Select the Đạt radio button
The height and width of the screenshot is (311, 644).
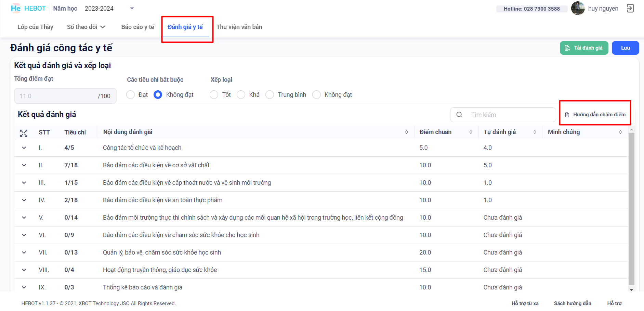click(x=130, y=95)
